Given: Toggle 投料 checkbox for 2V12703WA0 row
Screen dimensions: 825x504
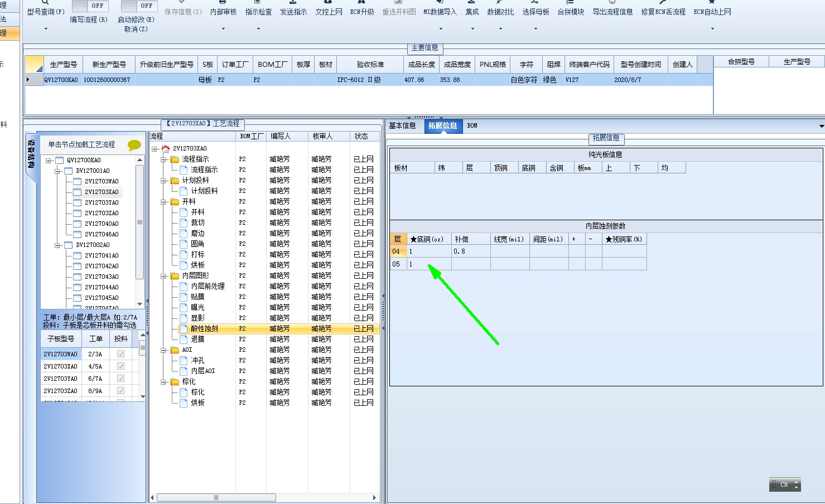Looking at the screenshot, I should click(120, 354).
